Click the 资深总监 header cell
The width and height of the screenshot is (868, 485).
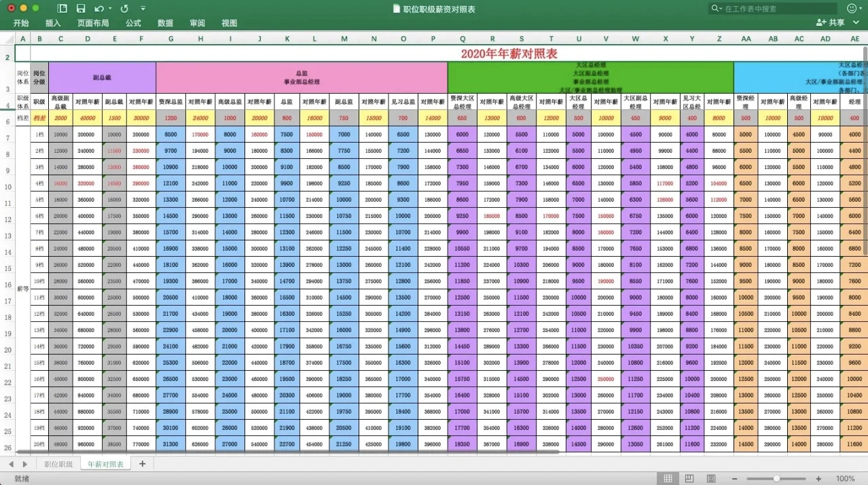(170, 102)
